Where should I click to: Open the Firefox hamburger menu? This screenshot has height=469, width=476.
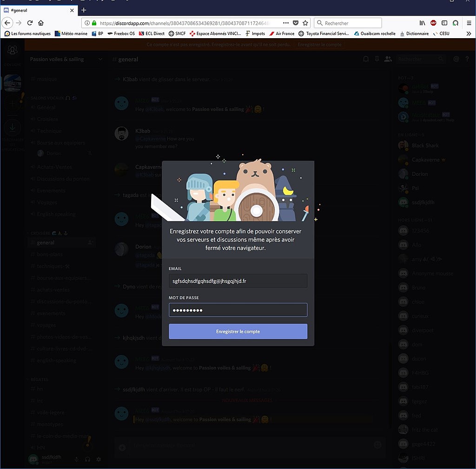(x=469, y=23)
